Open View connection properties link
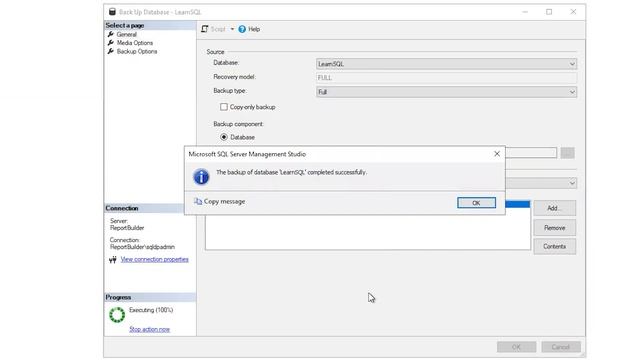 [155, 260]
